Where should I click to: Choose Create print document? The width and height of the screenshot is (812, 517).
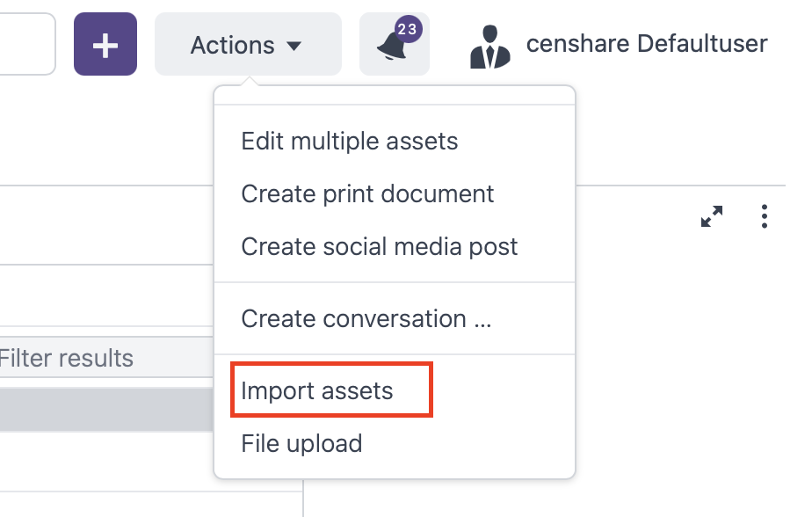tap(367, 193)
